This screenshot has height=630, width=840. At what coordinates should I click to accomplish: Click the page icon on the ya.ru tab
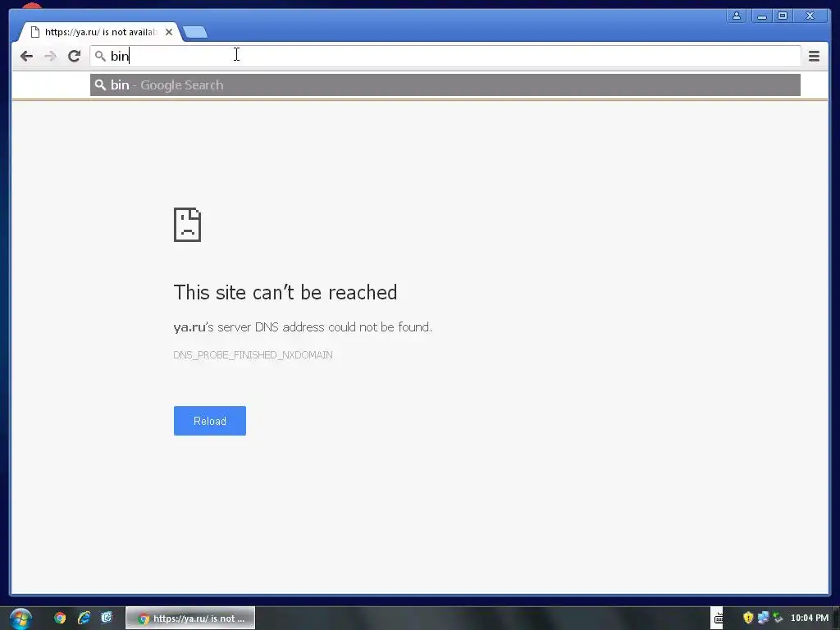(35, 32)
